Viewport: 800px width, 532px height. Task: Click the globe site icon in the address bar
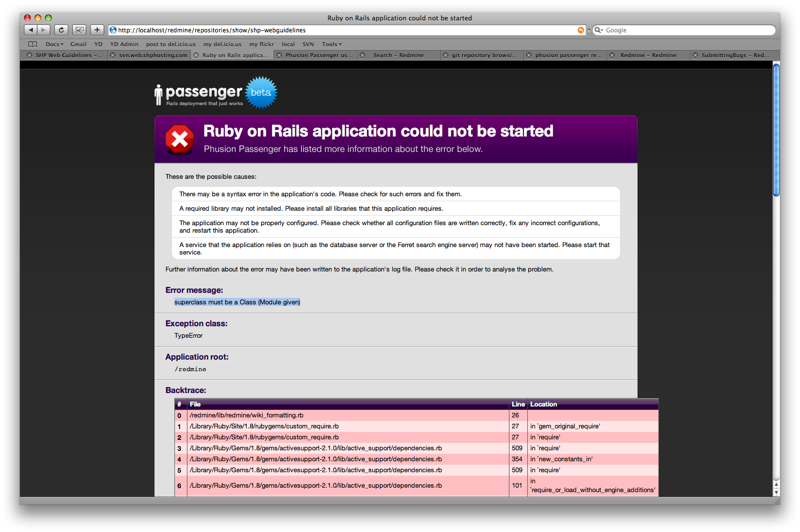[113, 30]
